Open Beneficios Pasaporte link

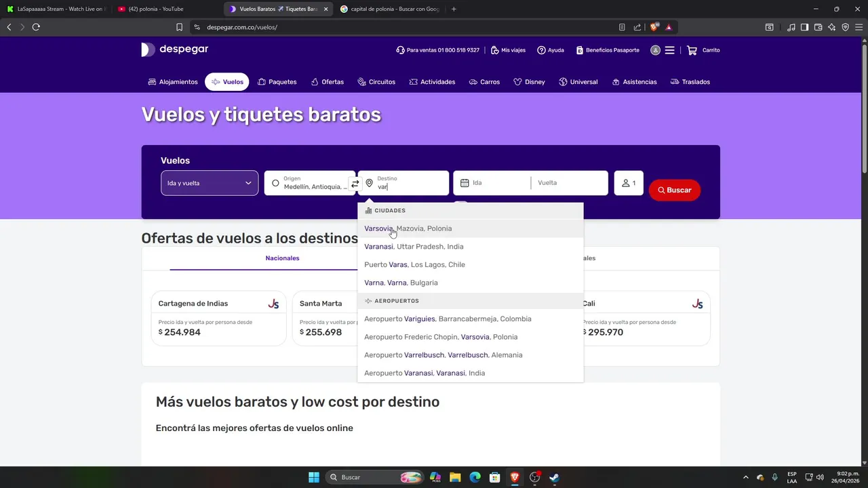[x=608, y=50]
